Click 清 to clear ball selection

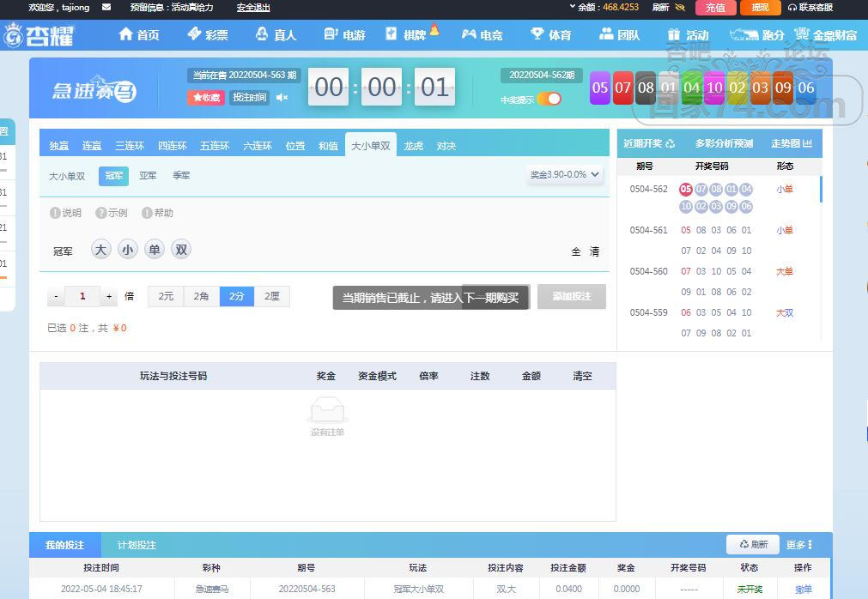point(594,251)
